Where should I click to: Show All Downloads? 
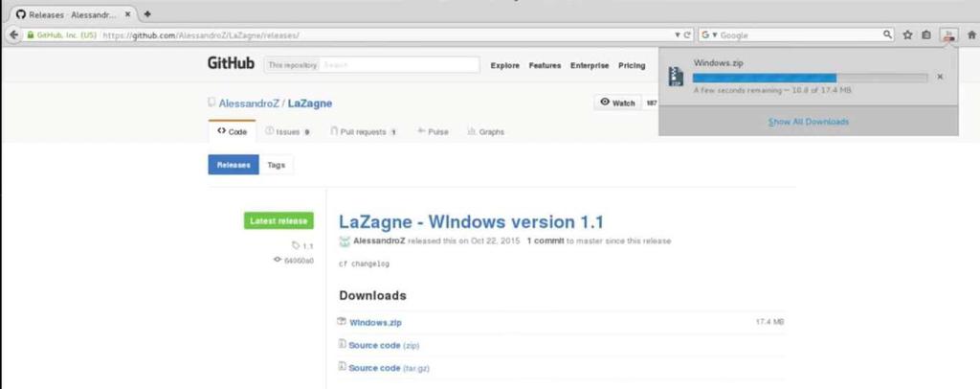(809, 122)
